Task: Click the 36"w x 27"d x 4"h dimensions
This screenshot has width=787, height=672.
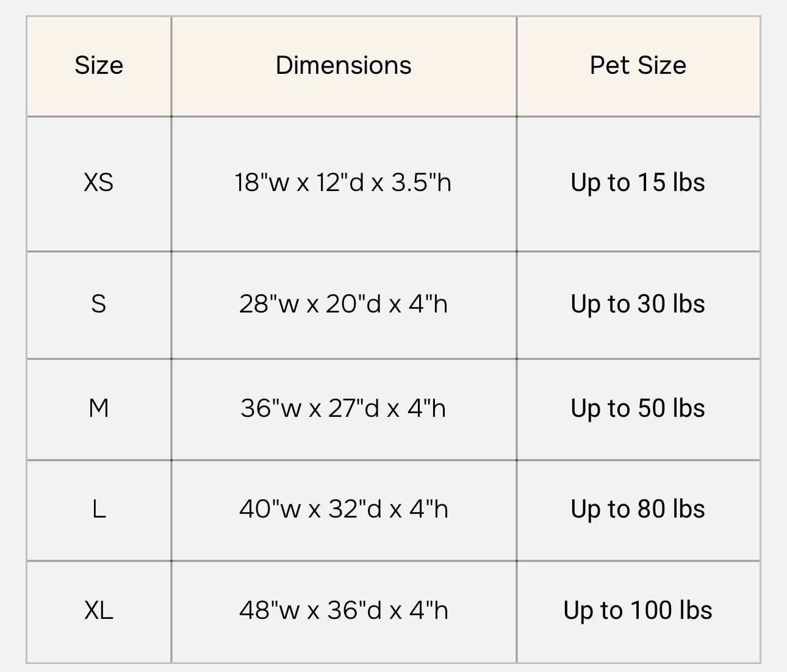Action: click(x=343, y=408)
